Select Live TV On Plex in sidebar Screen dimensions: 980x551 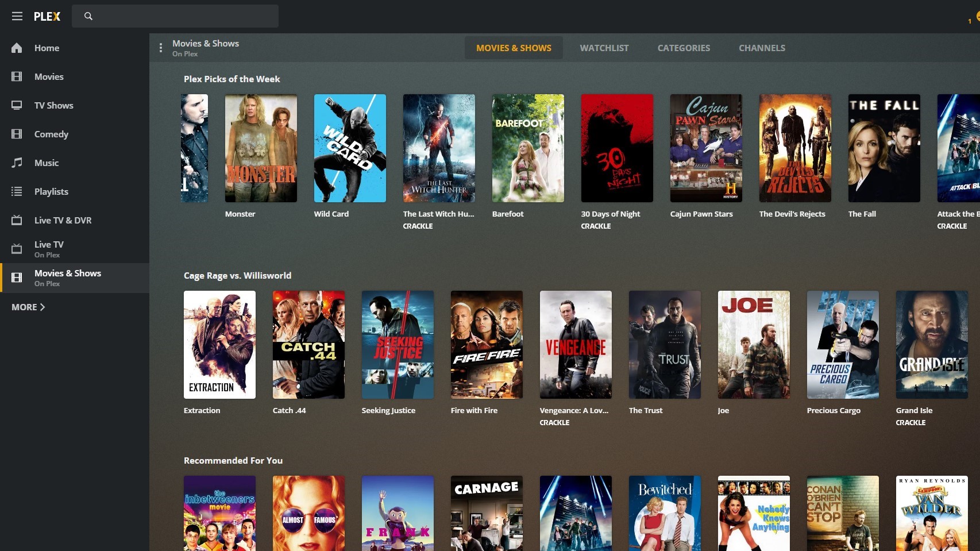click(17, 248)
